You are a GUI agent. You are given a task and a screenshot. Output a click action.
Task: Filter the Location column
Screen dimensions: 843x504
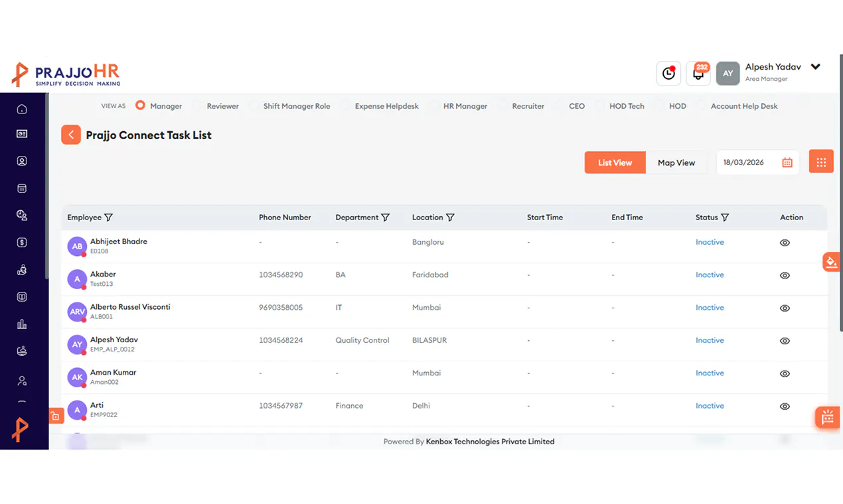[450, 218]
